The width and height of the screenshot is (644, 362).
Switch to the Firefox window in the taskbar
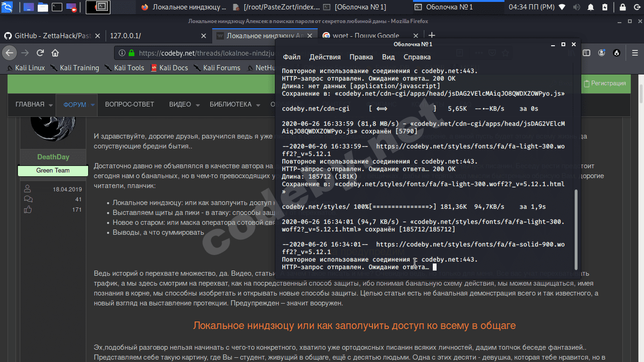click(183, 7)
